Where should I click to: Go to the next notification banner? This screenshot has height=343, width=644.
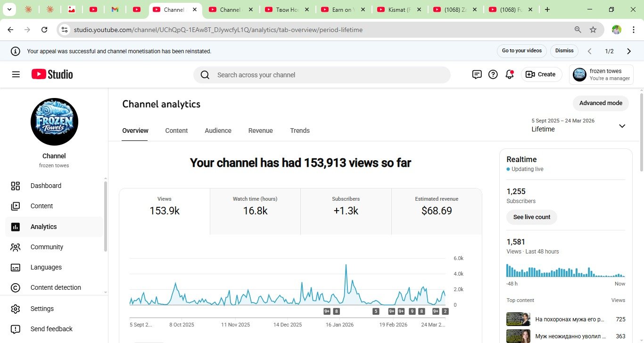pos(628,51)
